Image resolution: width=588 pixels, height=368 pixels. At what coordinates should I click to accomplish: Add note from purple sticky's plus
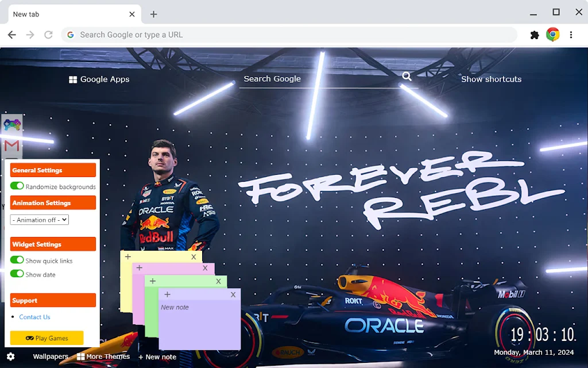tap(167, 294)
